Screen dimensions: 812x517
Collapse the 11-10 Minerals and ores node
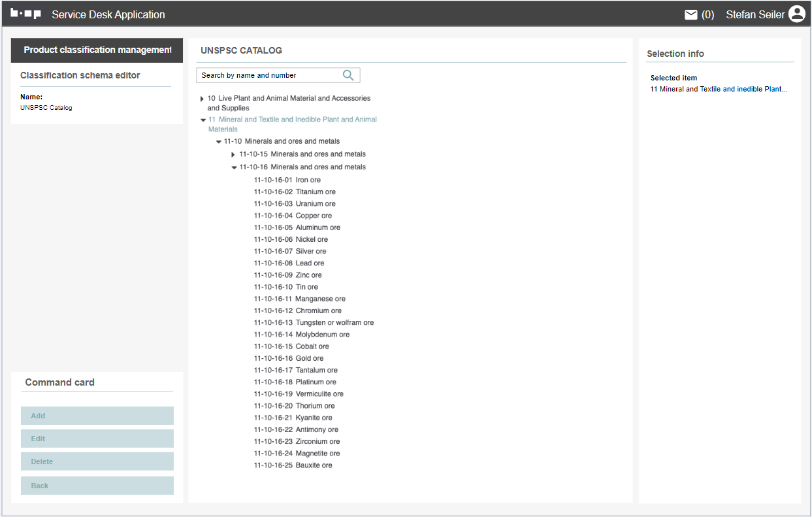tap(219, 142)
